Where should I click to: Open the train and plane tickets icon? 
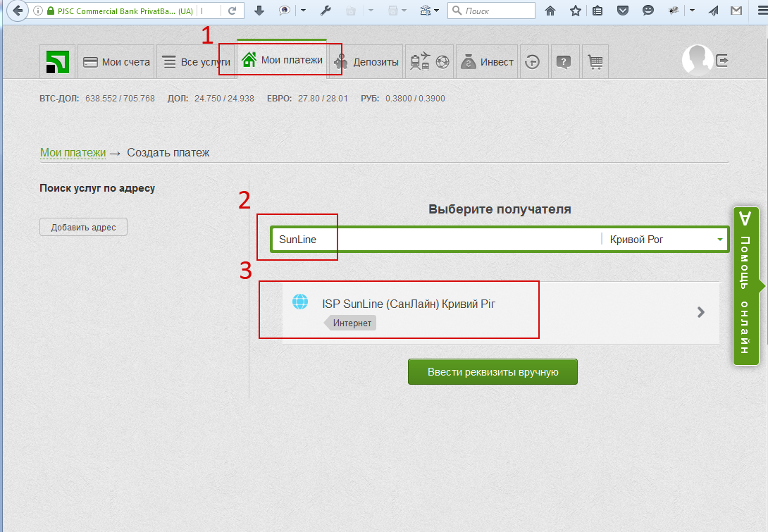(x=420, y=62)
